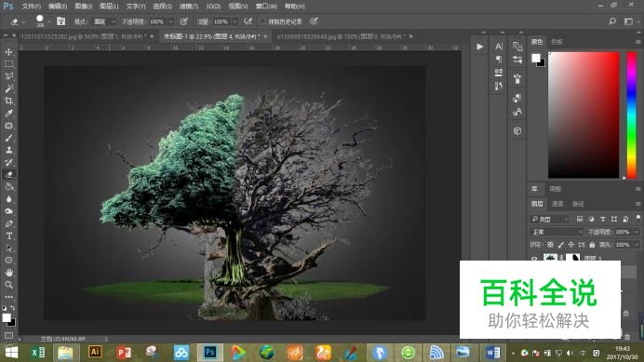Viewport: 644px width, 362px height.
Task: Open flow dropdown arrow in options bar
Action: pyautogui.click(x=235, y=21)
